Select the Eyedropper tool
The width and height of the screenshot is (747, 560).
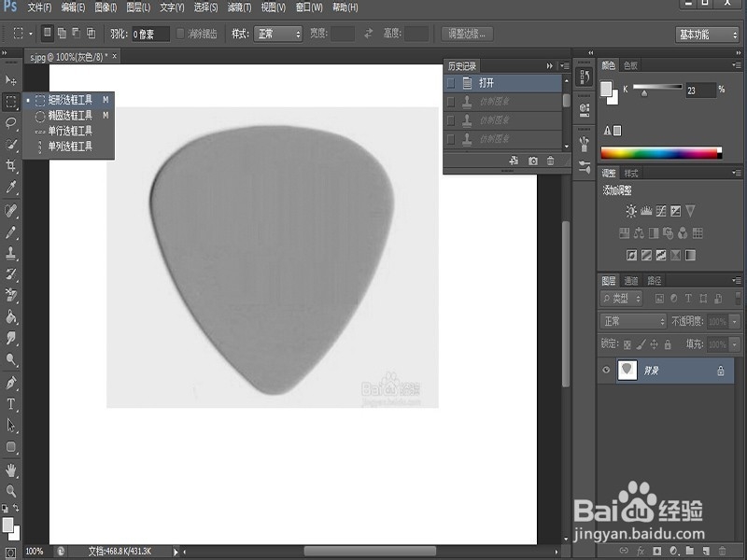click(x=11, y=188)
